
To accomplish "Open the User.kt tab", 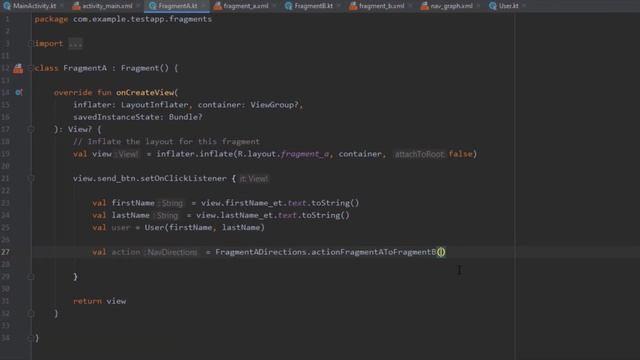I will click(x=504, y=6).
